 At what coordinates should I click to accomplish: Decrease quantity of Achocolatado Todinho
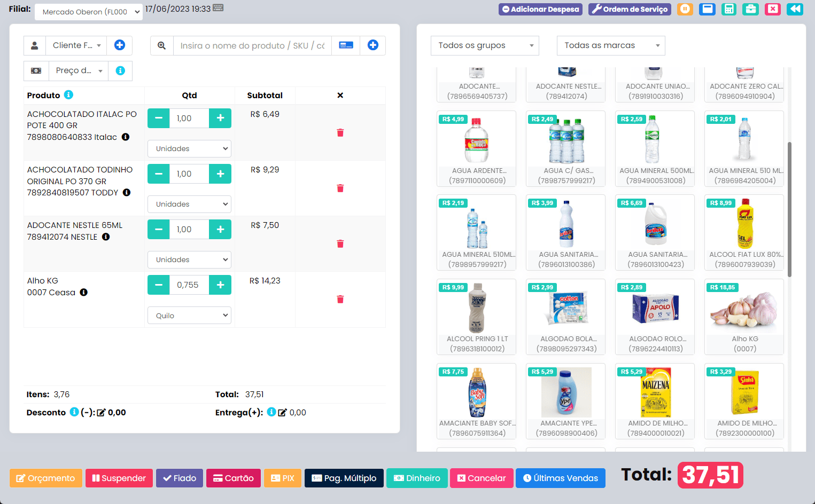click(159, 174)
